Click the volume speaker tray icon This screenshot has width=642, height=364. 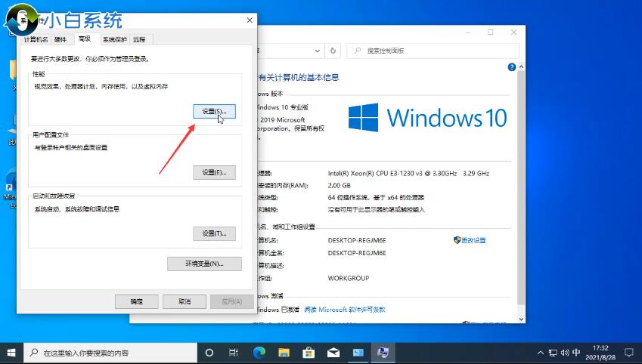(x=564, y=353)
